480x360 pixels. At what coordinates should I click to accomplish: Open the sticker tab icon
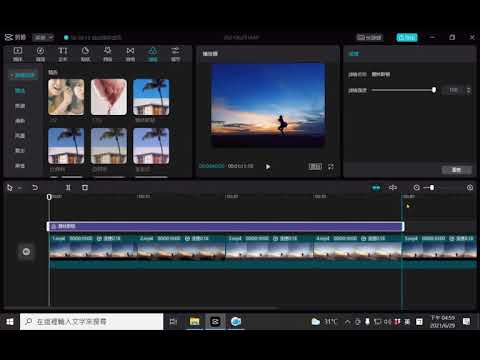point(85,54)
